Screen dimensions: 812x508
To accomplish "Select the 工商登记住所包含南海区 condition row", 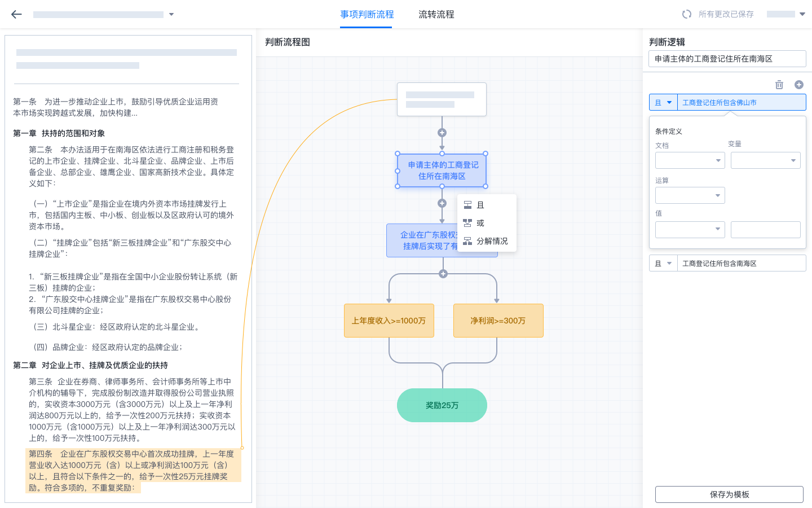I will point(742,263).
